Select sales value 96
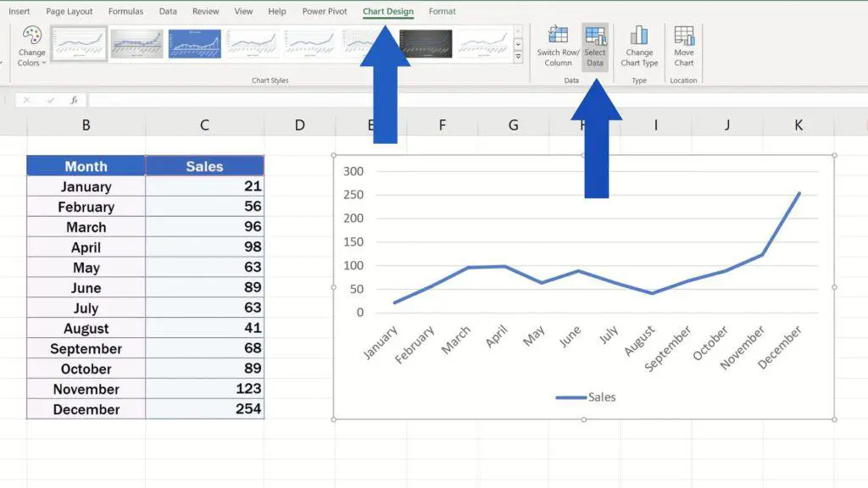This screenshot has height=488, width=868. point(205,227)
